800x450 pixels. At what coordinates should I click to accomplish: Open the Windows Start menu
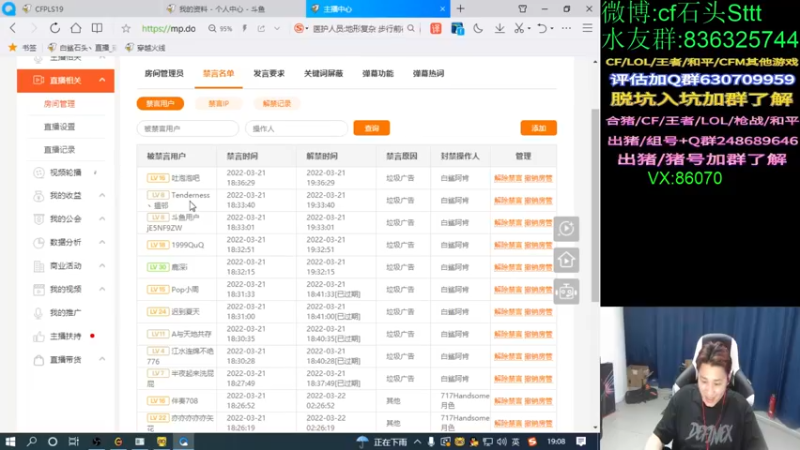point(10,441)
